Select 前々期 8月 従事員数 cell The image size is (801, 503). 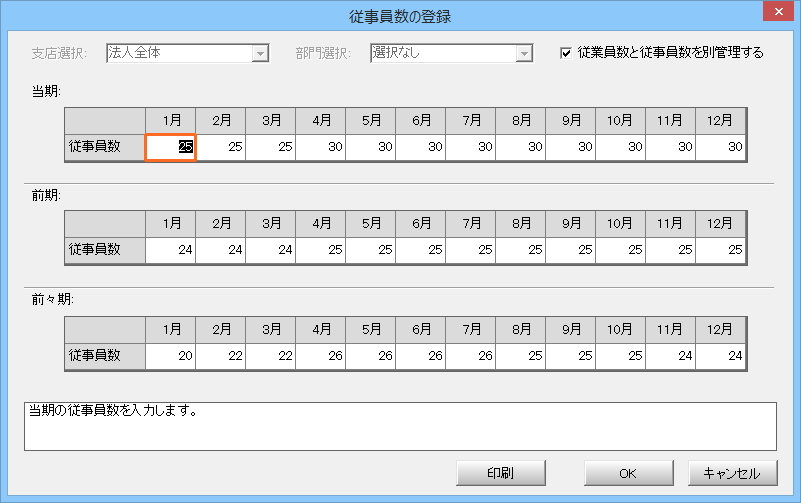click(521, 356)
